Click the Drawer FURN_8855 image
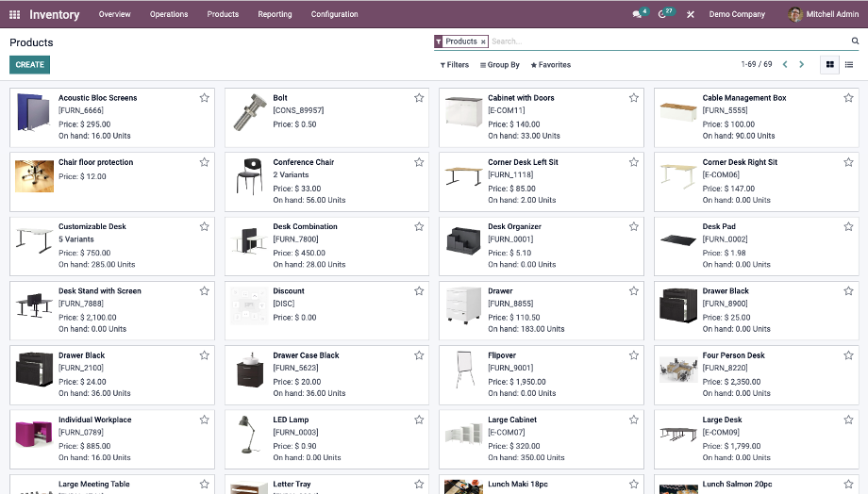Image resolution: width=868 pixels, height=494 pixels. [464, 305]
